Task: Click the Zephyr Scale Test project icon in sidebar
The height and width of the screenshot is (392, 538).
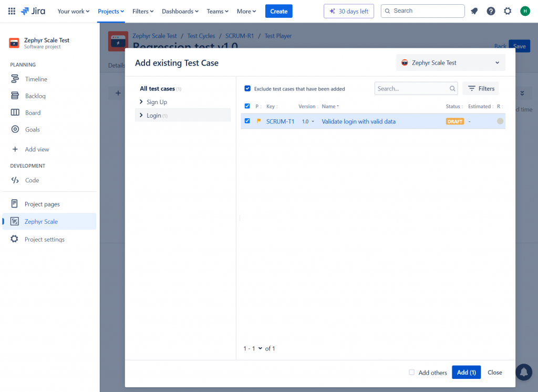Action: pyautogui.click(x=14, y=43)
